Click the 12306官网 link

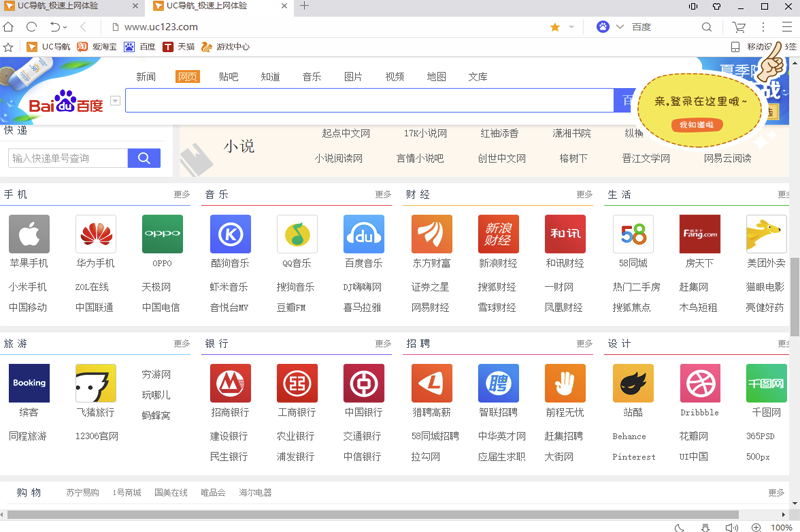(x=97, y=436)
